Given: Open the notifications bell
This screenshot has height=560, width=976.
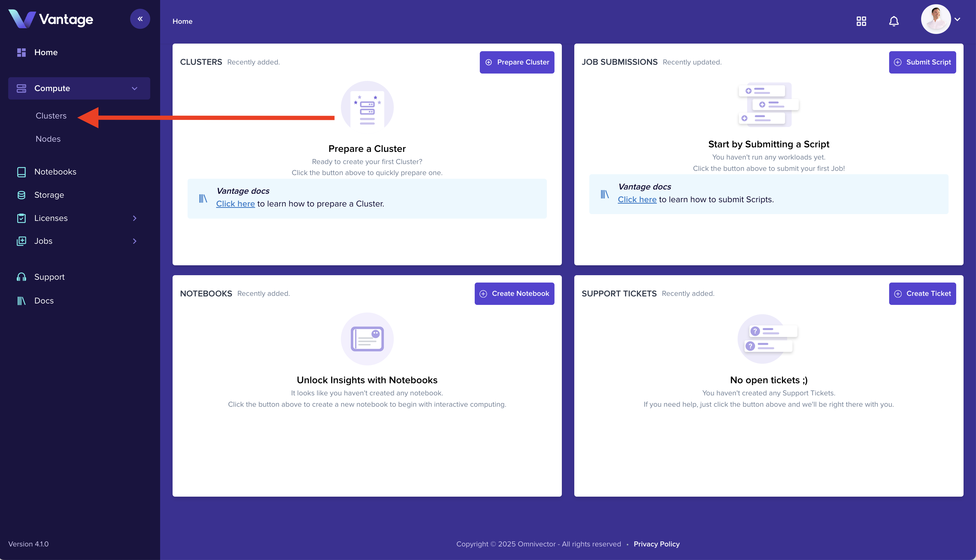Looking at the screenshot, I should tap(894, 21).
